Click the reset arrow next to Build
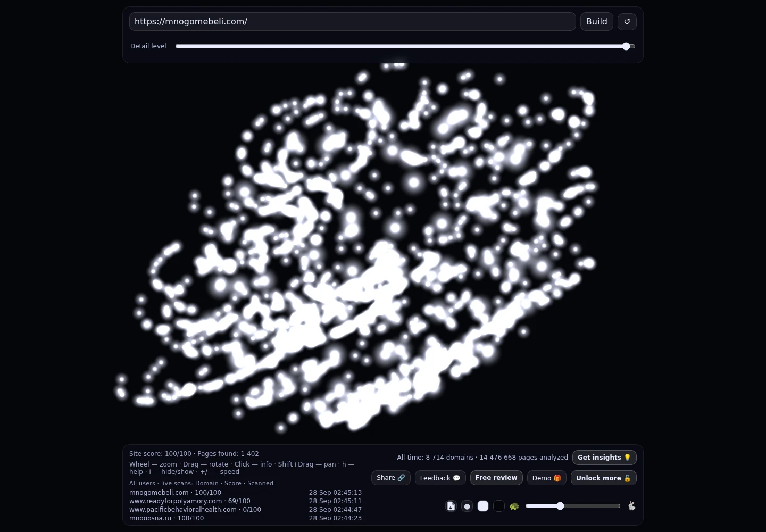 pyautogui.click(x=627, y=22)
